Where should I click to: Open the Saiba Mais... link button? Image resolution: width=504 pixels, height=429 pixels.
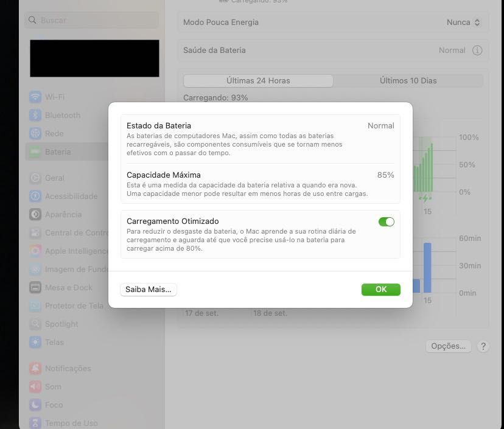(148, 289)
